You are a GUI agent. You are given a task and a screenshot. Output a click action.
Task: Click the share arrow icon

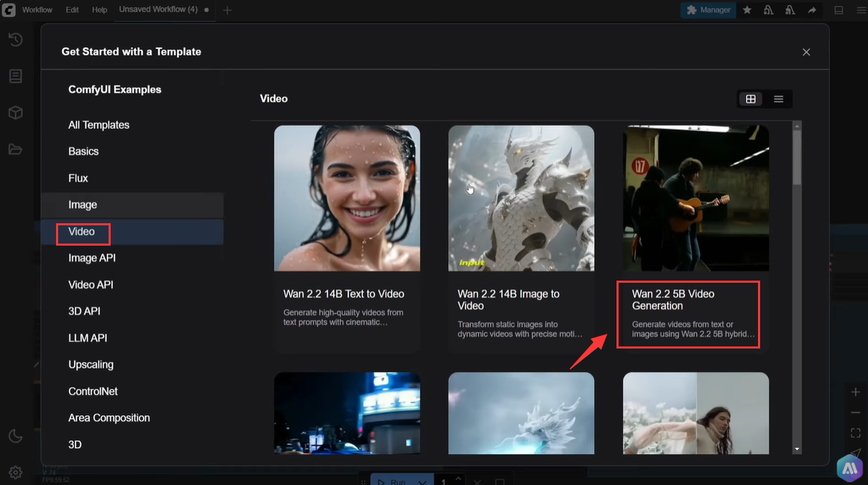click(812, 10)
